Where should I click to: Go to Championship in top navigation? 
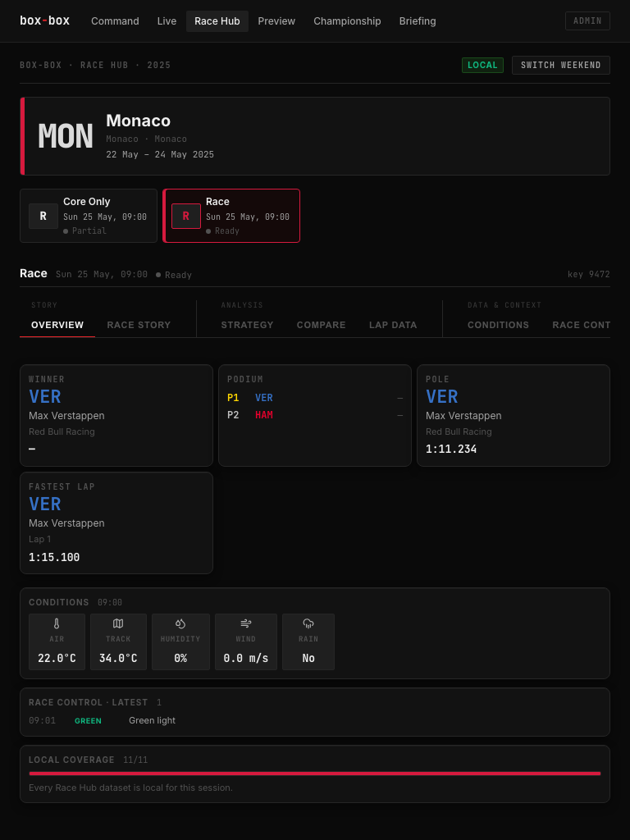[x=347, y=21]
